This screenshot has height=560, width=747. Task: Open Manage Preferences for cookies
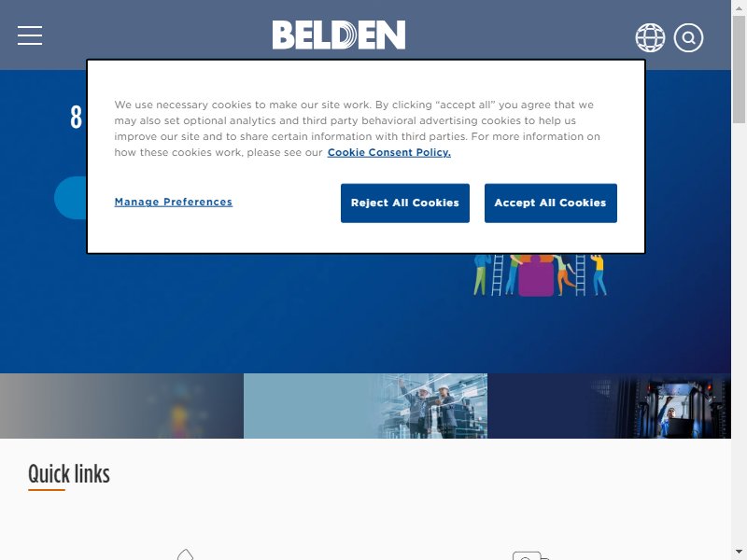coord(174,202)
